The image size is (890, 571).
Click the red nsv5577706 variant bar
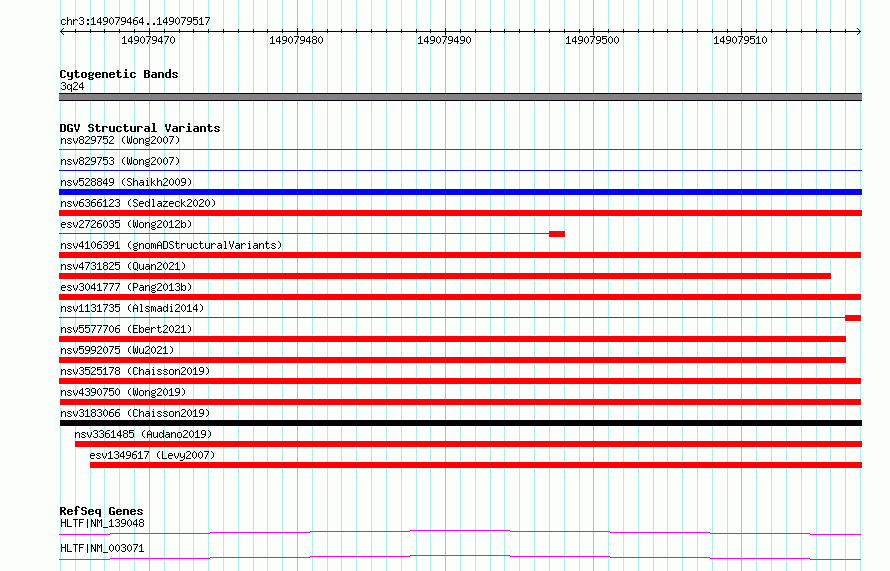point(452,339)
